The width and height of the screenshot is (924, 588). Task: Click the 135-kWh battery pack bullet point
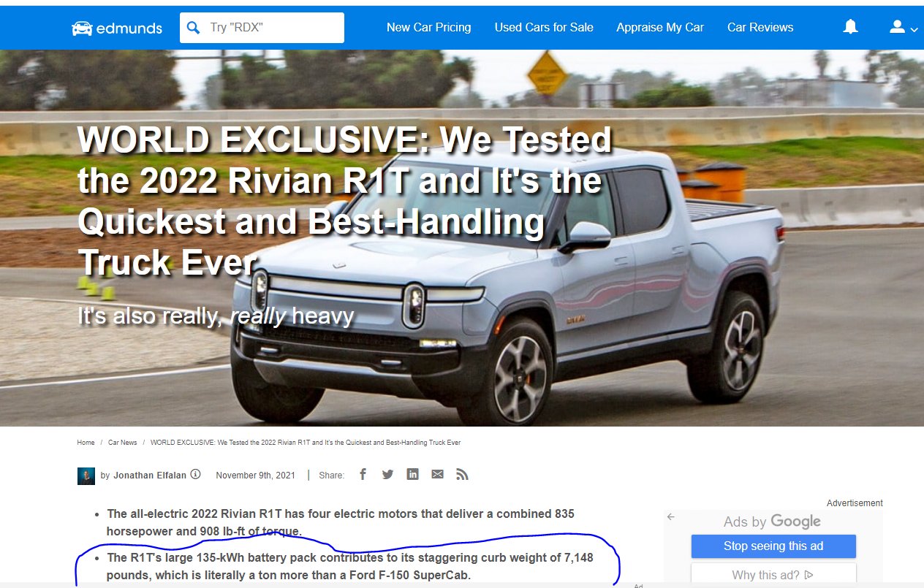point(350,567)
